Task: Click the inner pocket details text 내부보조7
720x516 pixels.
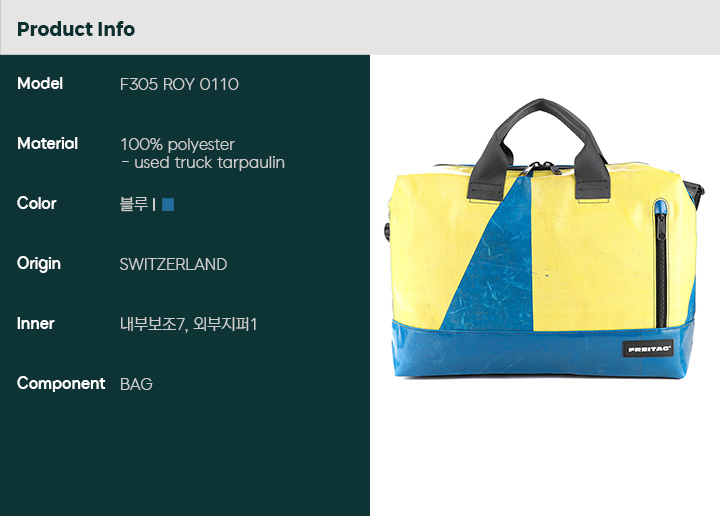Action: [x=153, y=324]
